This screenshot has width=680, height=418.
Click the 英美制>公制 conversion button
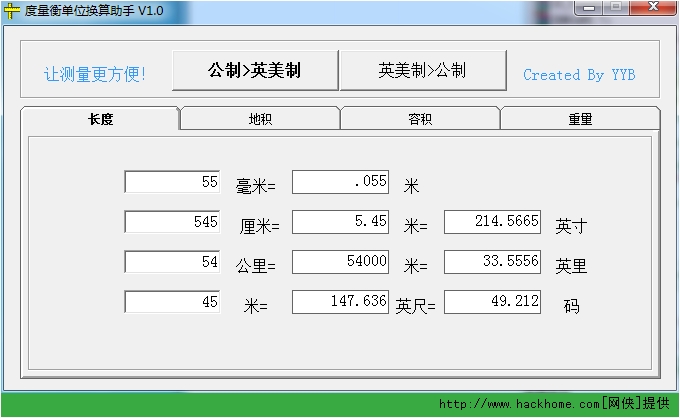coord(423,70)
